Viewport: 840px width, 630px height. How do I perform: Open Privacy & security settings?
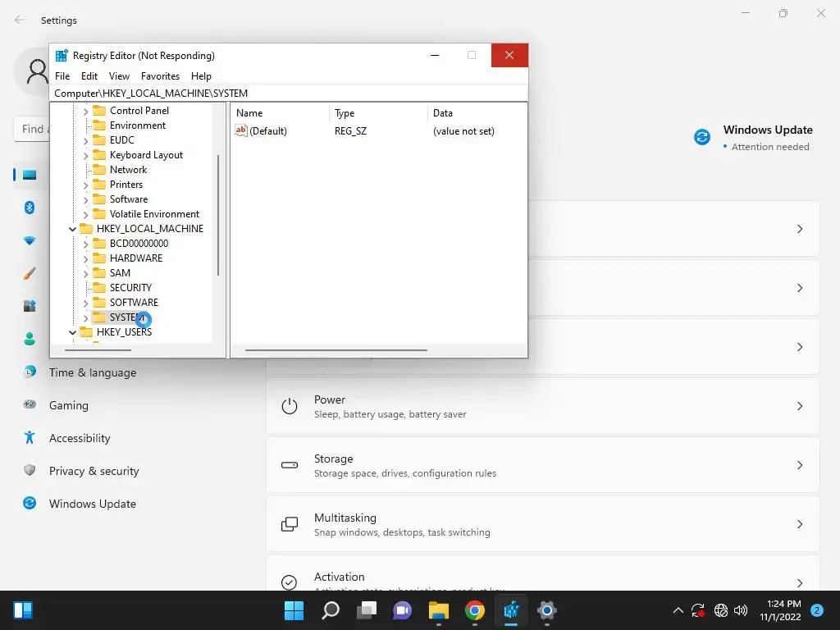pos(94,471)
